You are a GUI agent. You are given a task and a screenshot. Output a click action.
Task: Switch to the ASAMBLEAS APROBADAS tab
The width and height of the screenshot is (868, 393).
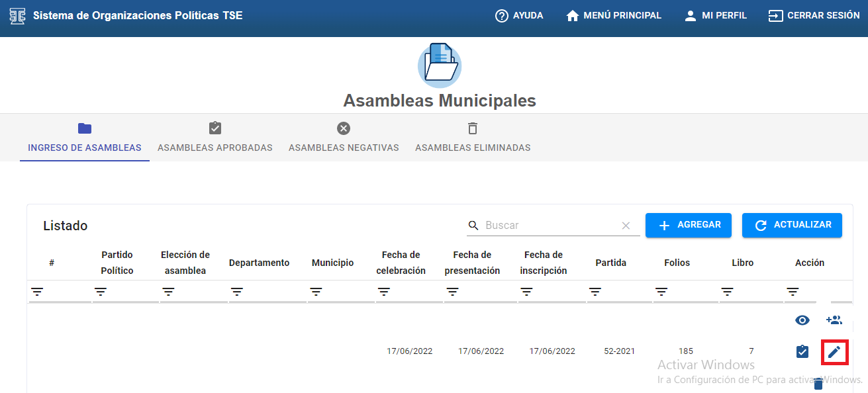coord(215,138)
